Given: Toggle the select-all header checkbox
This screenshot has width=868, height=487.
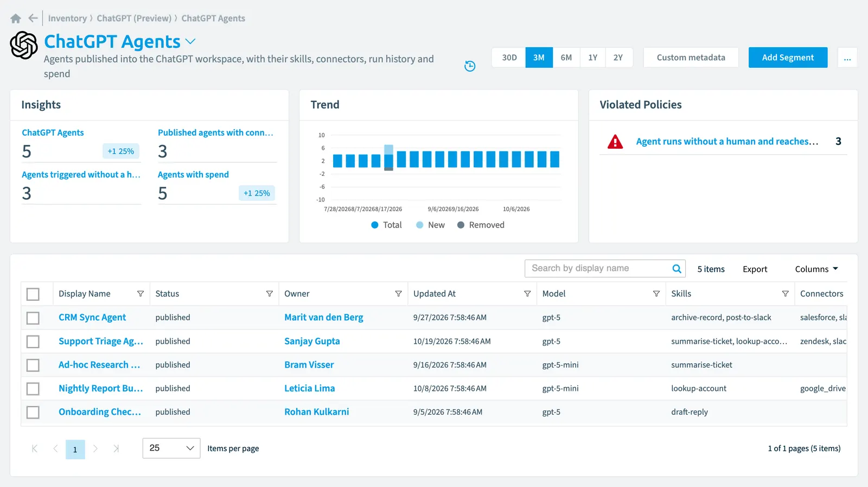Looking at the screenshot, I should click(33, 294).
